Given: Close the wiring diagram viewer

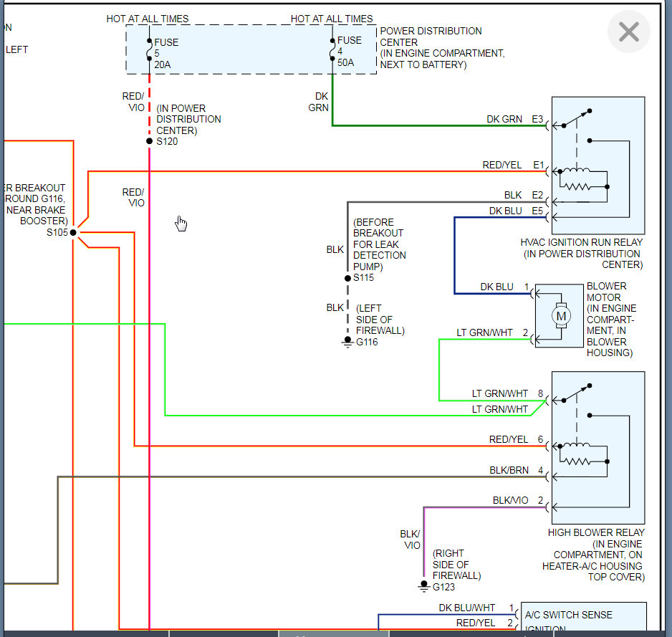Looking at the screenshot, I should tap(629, 32).
